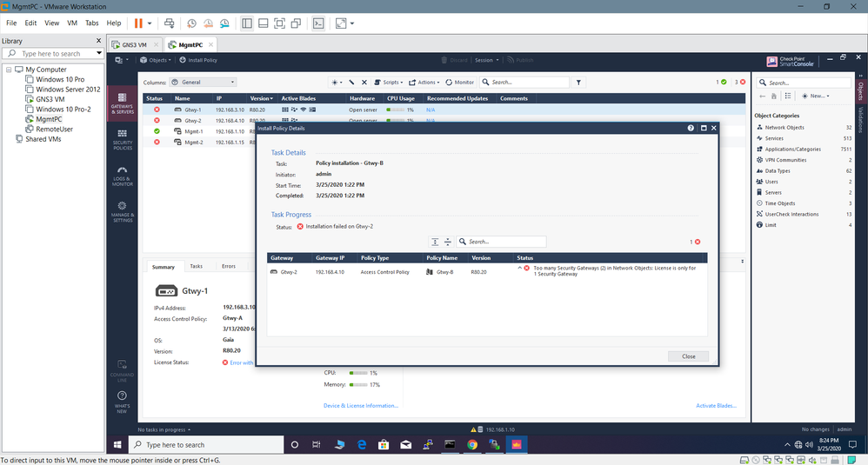
Task: Toggle the gateway list filter icon
Action: tap(579, 83)
